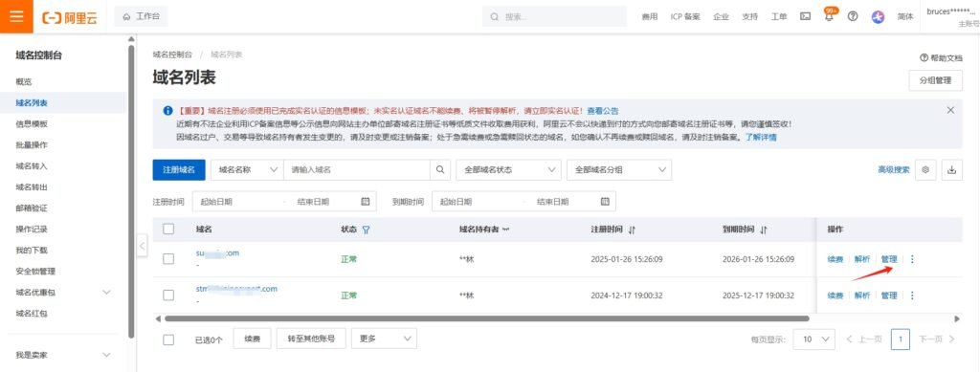Open 全部域名状态 dropdown
The height and width of the screenshot is (372, 980).
click(x=509, y=170)
